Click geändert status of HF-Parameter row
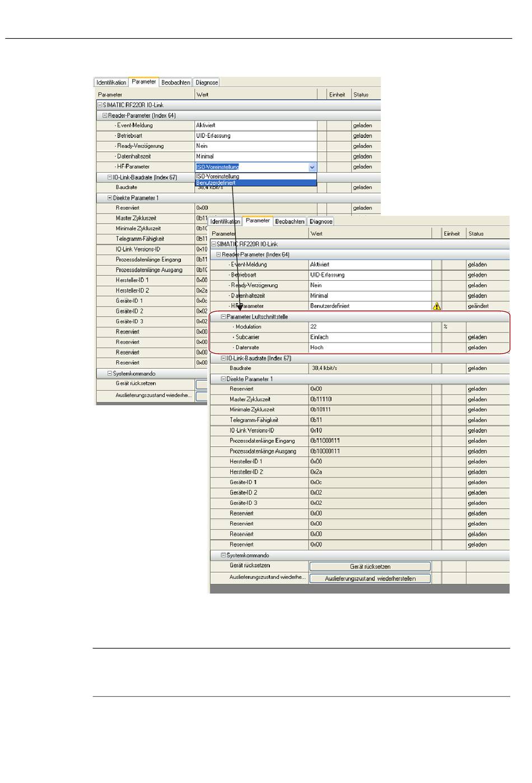Viewport: 532px width, 783px height. pos(478,306)
